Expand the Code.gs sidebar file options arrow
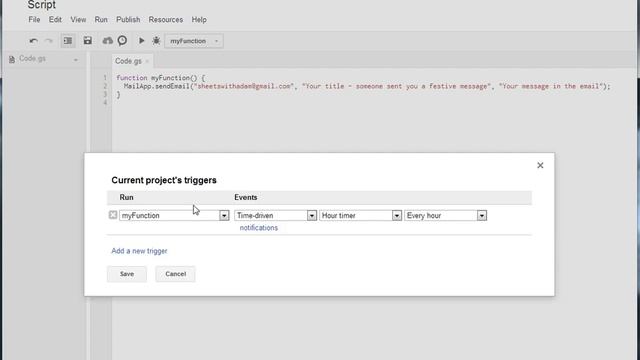 76,60
